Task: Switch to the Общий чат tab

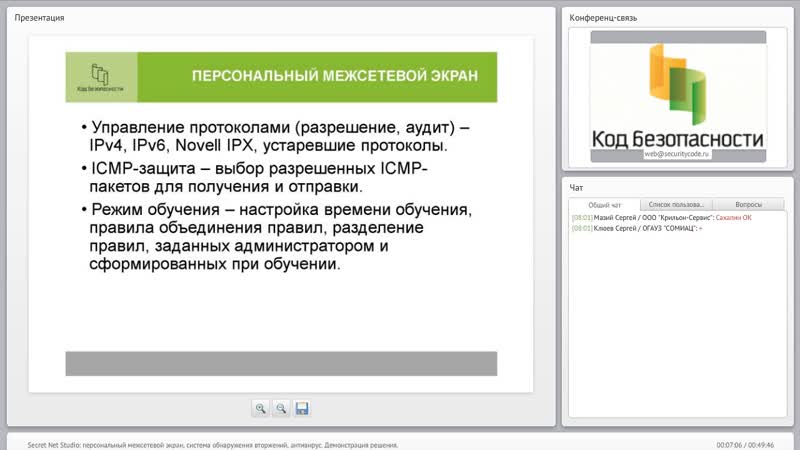Action: 605,205
